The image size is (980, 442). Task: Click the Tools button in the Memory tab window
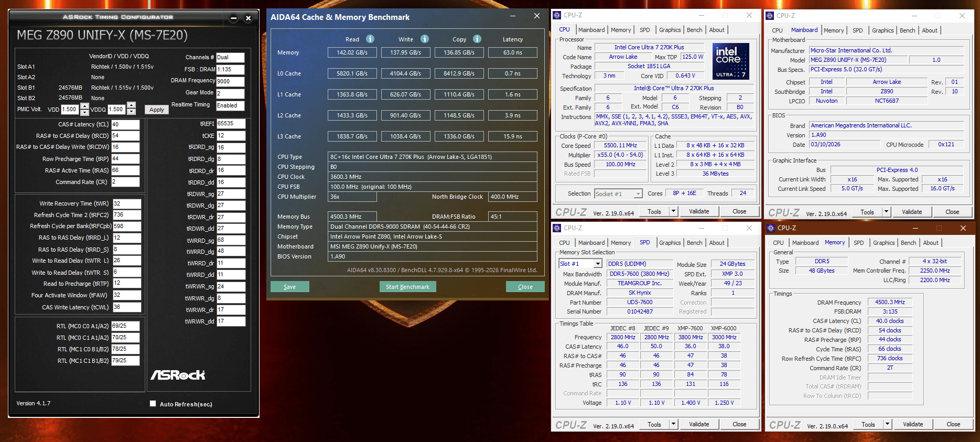[x=868, y=424]
